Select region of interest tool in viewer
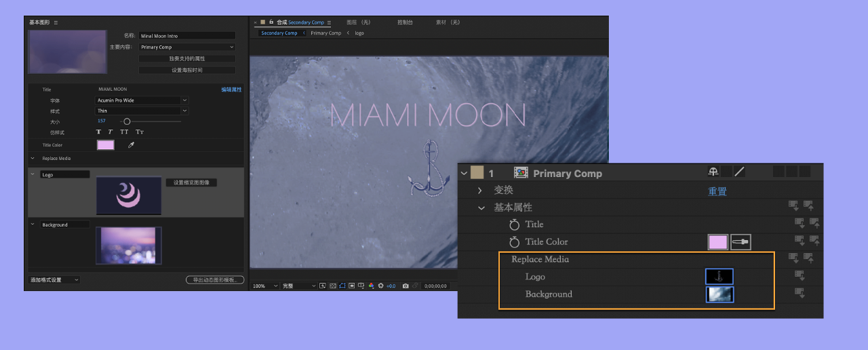This screenshot has height=350, width=868. (352, 286)
